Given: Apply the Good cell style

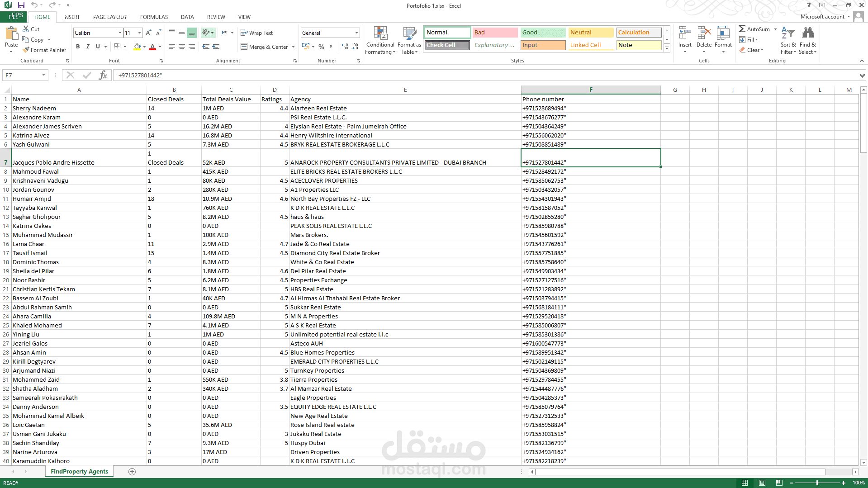Looking at the screenshot, I should click(543, 33).
